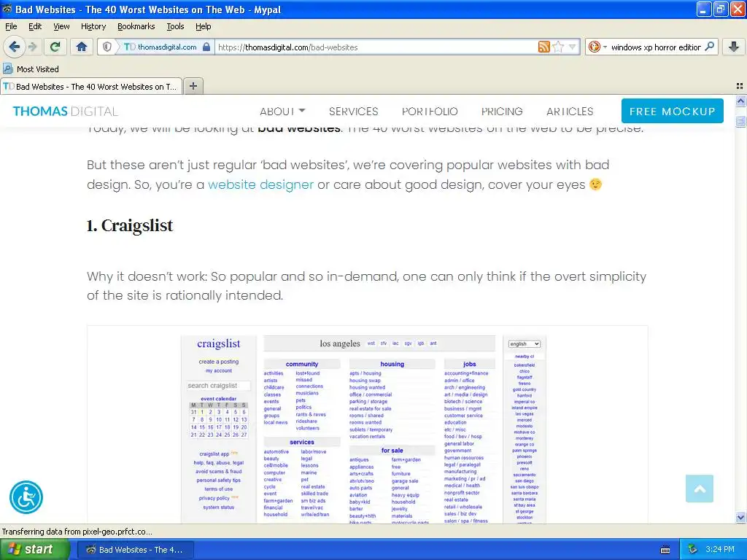The width and height of the screenshot is (747, 560).
Task: Click the on-screen keyboard tray icon
Action: [x=665, y=550]
